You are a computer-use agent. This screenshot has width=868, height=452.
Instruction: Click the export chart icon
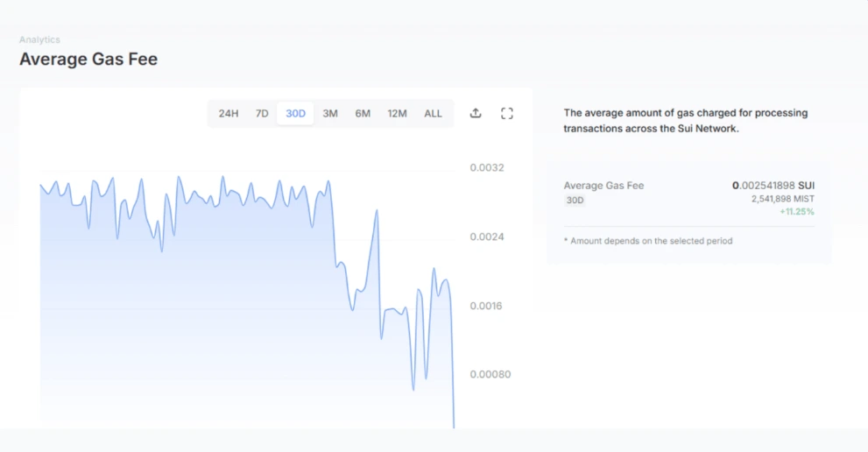point(476,113)
